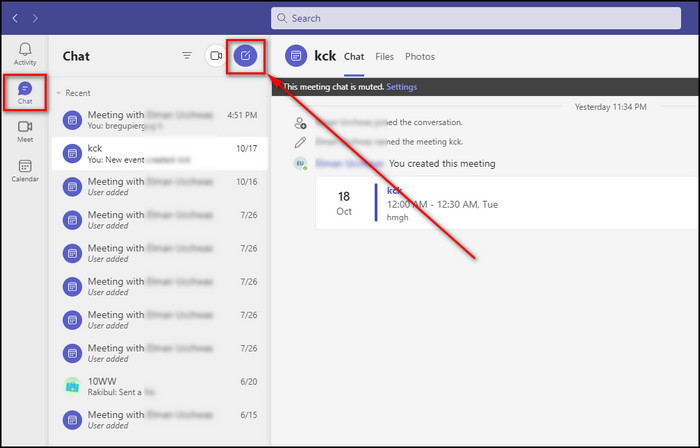
Task: Open Chat in the sidebar
Action: pyautogui.click(x=25, y=93)
